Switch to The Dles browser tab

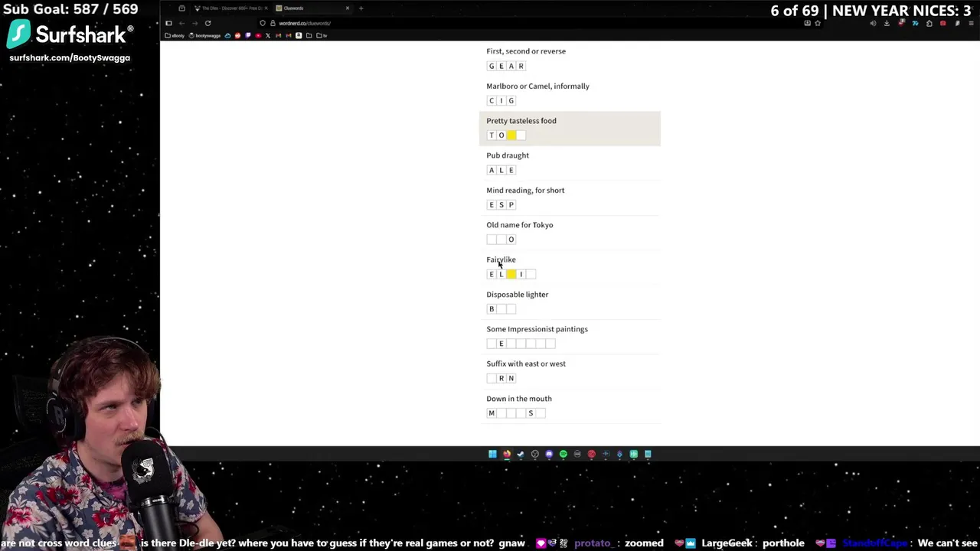pos(230,8)
